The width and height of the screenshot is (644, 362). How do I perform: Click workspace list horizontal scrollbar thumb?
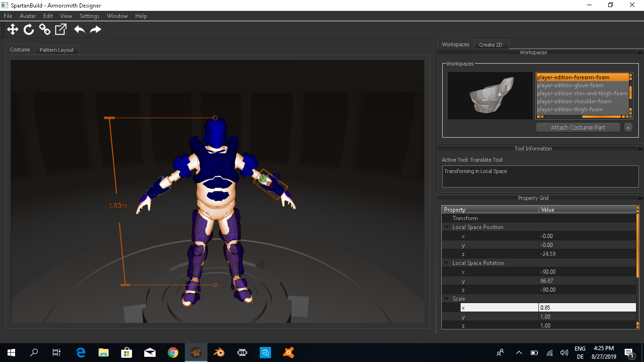[601, 116]
